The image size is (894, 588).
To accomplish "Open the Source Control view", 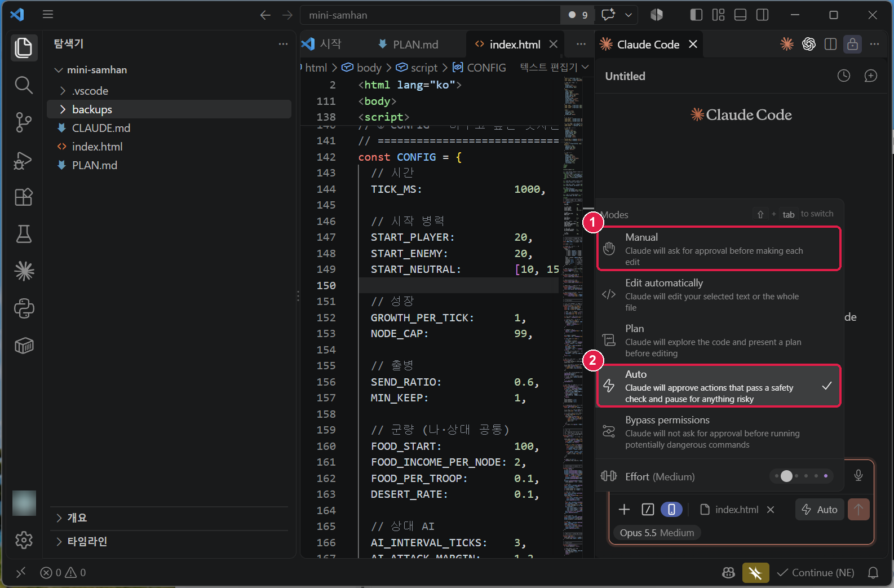I will tap(24, 122).
